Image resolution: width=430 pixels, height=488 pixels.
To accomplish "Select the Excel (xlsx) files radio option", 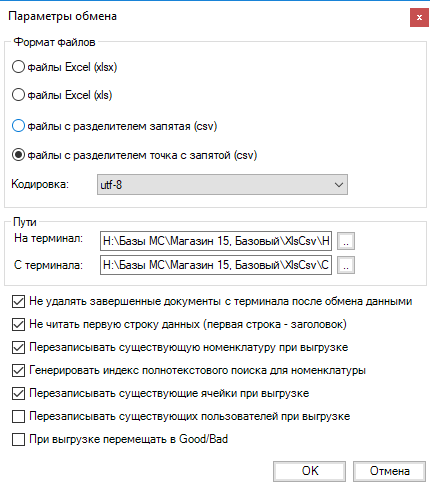I will point(18,67).
